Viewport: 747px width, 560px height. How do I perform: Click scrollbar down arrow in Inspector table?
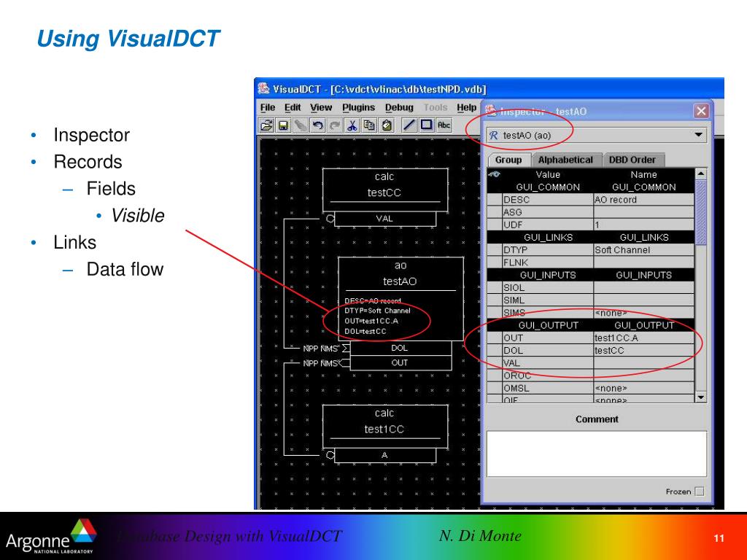[x=700, y=397]
